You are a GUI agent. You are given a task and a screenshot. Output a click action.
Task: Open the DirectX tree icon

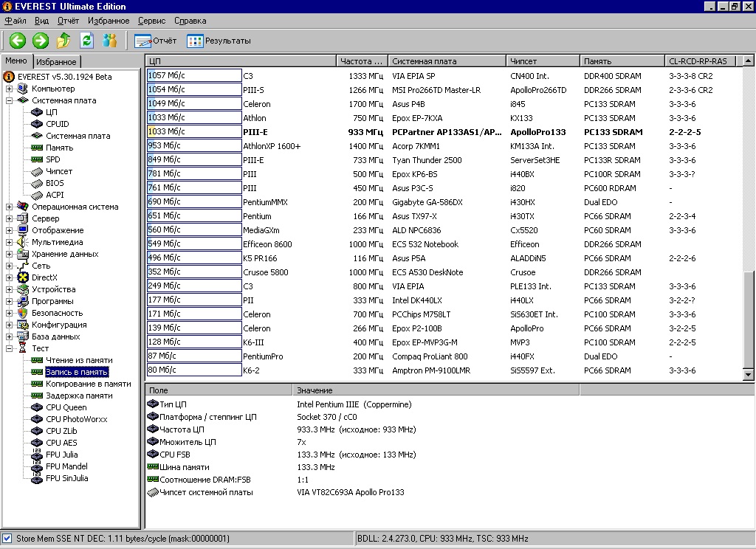(x=23, y=277)
